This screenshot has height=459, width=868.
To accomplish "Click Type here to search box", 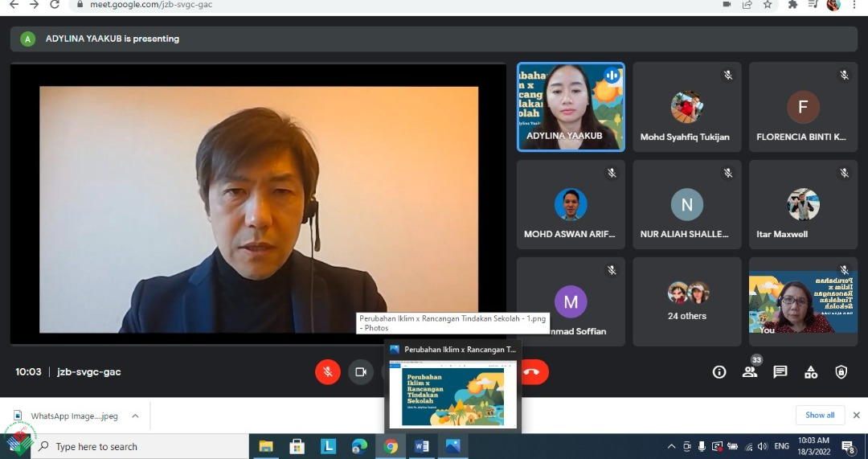I will 141,446.
